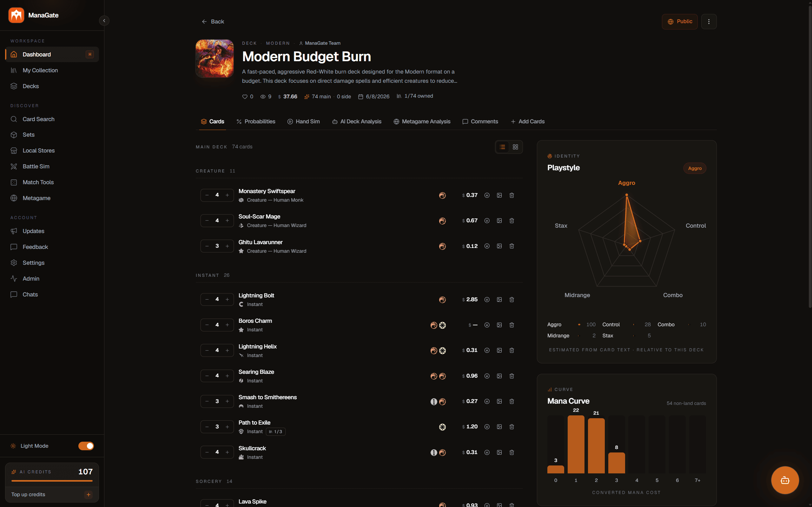
Task: Open the Metagame Analysis tab
Action: [422, 121]
